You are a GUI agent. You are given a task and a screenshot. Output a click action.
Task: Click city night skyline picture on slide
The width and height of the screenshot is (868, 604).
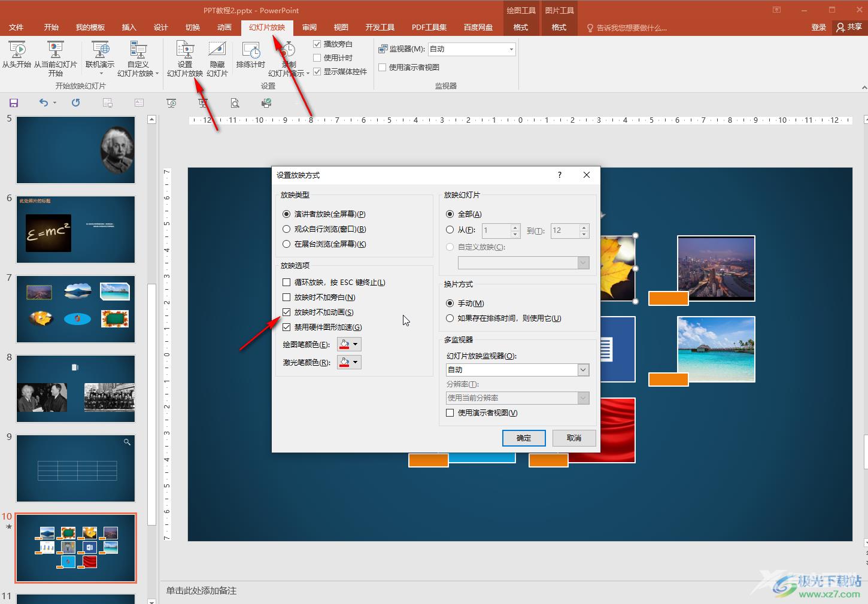[x=716, y=268]
